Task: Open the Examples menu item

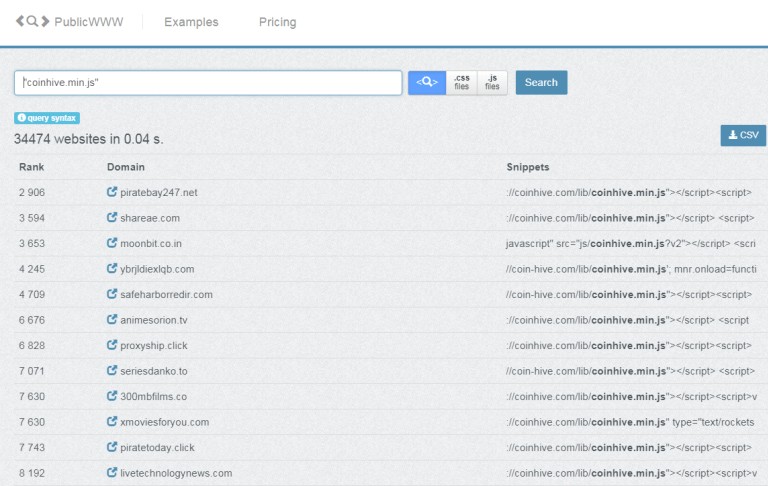Action: click(x=191, y=22)
